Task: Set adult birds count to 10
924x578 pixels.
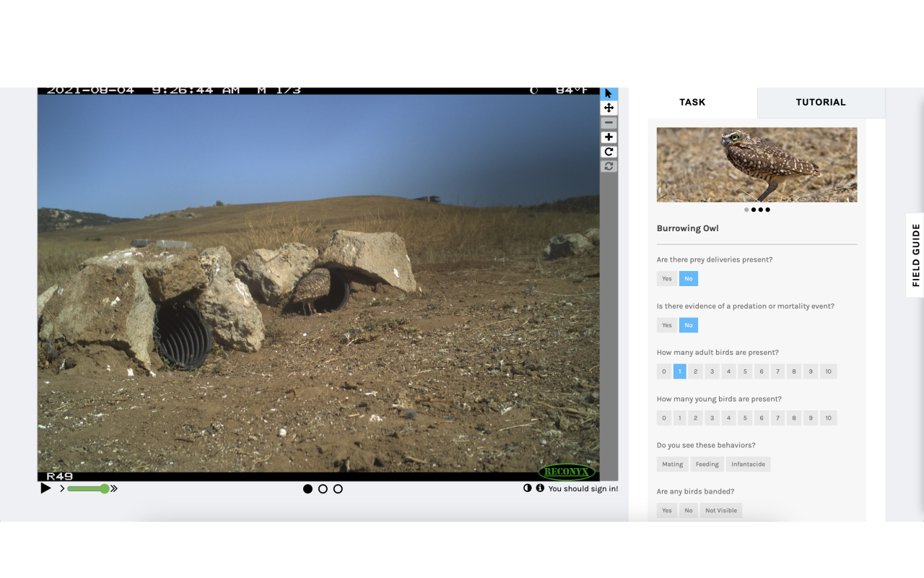Action: tap(829, 371)
